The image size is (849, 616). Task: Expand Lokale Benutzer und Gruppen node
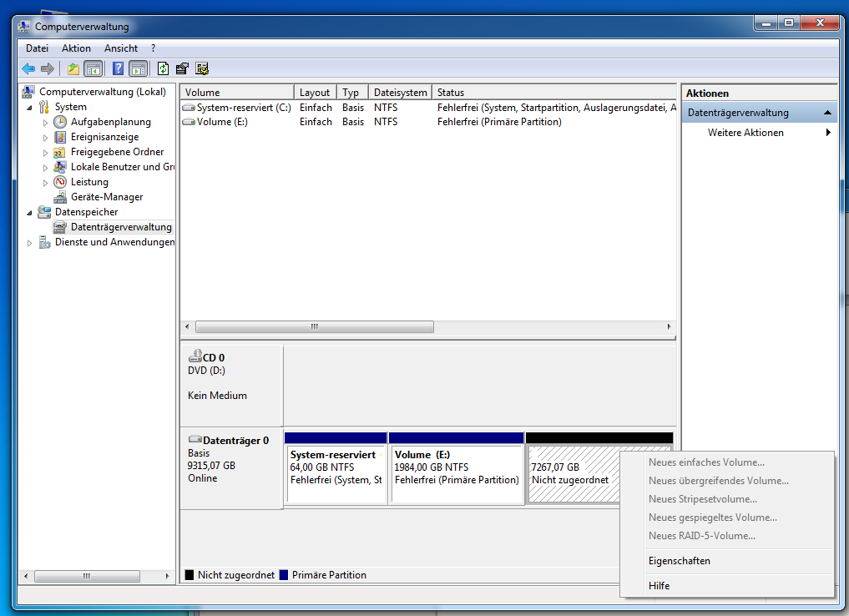[45, 168]
